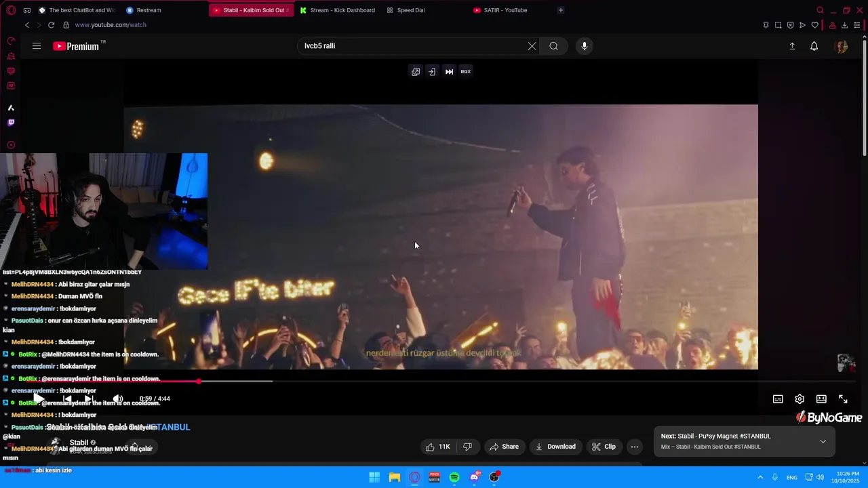Bookmark page with the heart icon
Viewport: 868px width, 488px height.
[814, 25]
